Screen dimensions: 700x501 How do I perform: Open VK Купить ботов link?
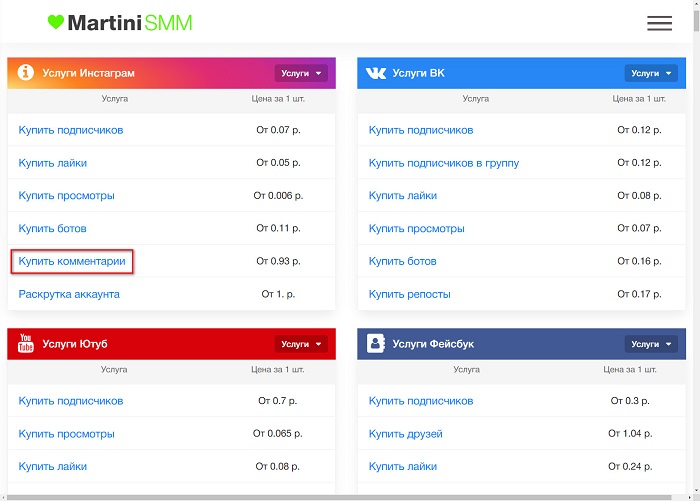coord(402,261)
